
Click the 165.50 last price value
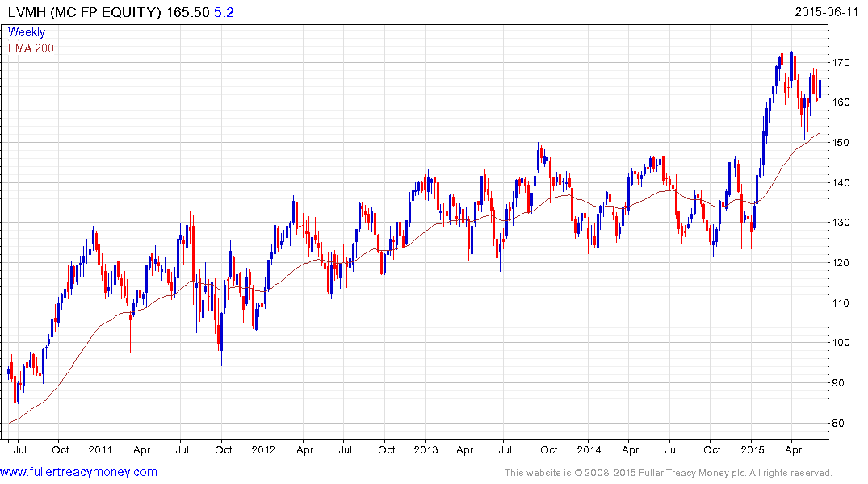coord(188,12)
